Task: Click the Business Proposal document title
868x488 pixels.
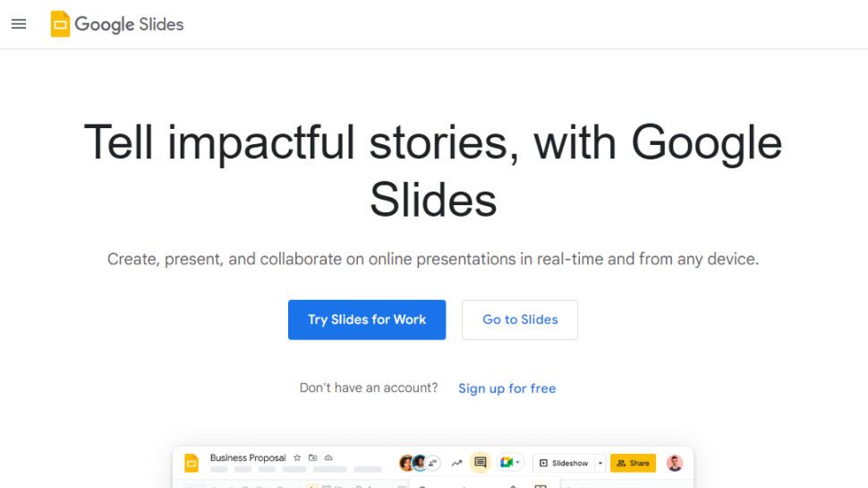Action: (248, 458)
